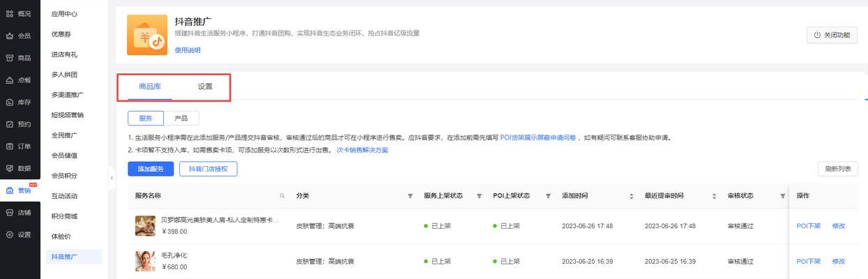
Task: Click 审核通过 status in the 贝罗娜 row
Action: point(740,226)
